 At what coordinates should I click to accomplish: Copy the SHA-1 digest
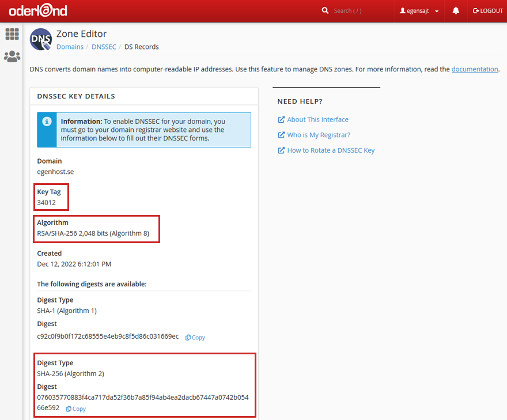click(195, 338)
